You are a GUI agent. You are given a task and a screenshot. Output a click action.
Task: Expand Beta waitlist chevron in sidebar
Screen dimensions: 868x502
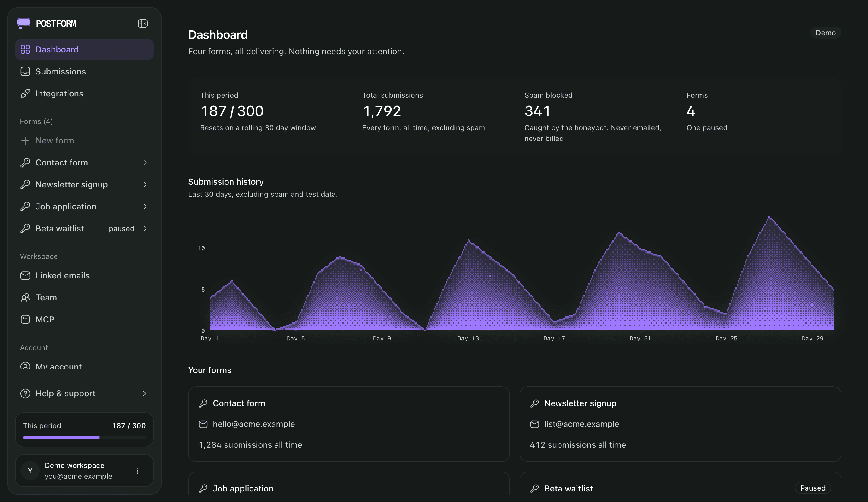[x=145, y=229]
